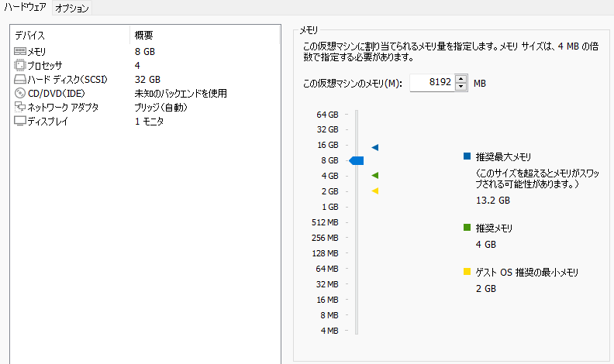Click the 64 MB scale label
Screen dimensions: 614x364
click(x=327, y=269)
